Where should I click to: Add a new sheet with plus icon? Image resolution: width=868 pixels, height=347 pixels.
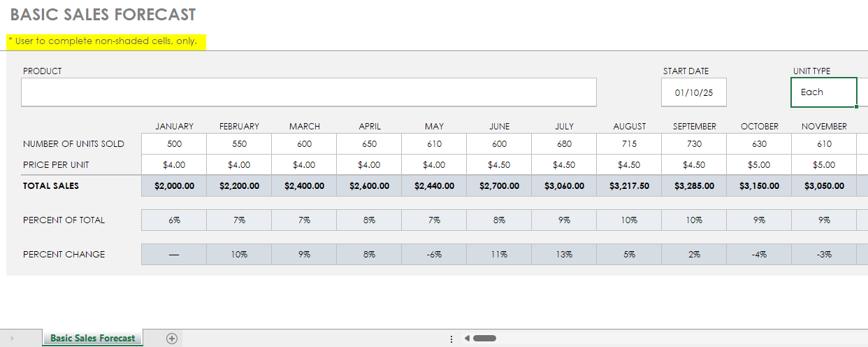pos(172,338)
